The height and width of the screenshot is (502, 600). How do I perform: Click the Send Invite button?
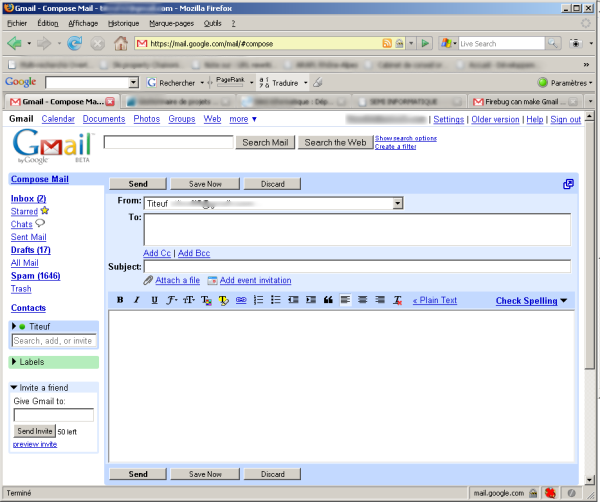click(x=34, y=431)
